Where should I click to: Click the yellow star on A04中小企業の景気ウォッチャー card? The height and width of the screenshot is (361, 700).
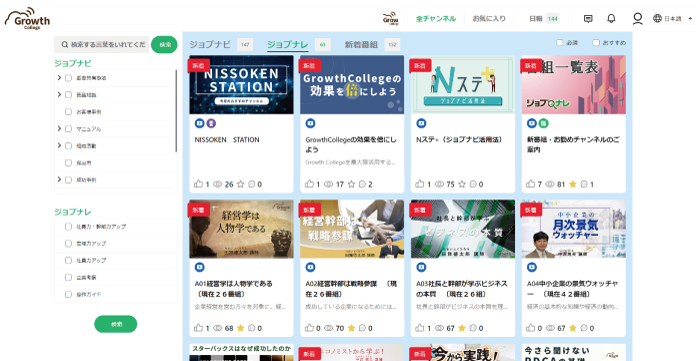pos(573,328)
